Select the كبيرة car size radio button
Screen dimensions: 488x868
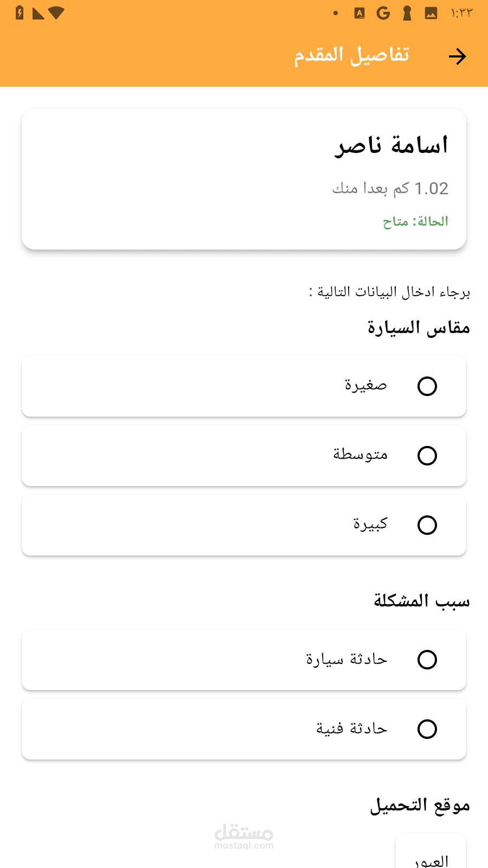[427, 525]
